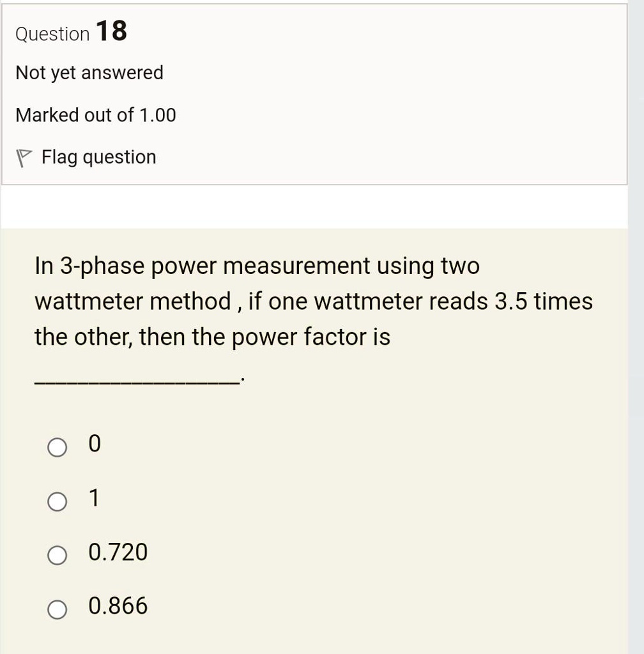
Task: Select the 0.866 answer label text
Action: point(118,607)
